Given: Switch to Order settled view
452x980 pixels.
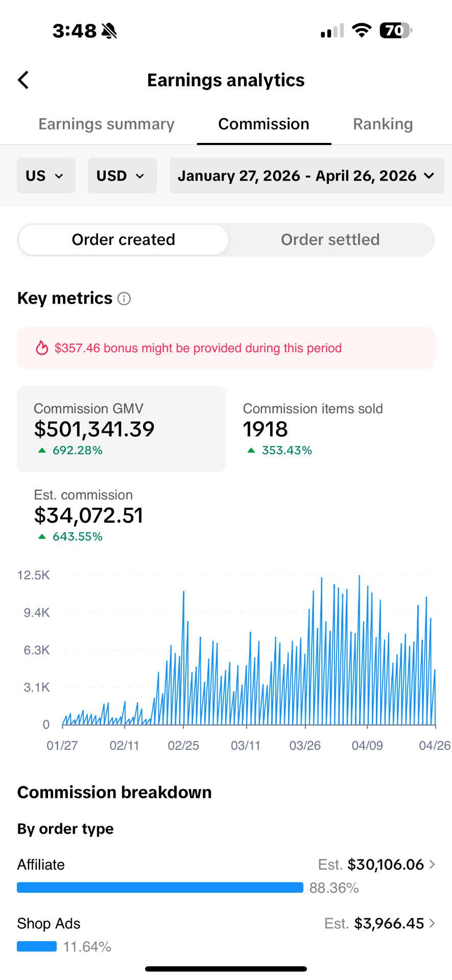Looking at the screenshot, I should coord(330,239).
